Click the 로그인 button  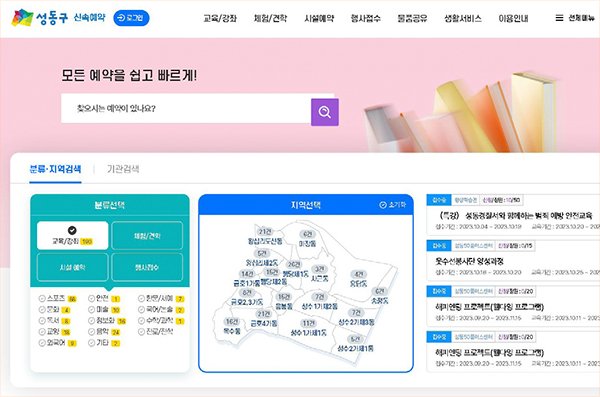coord(131,18)
